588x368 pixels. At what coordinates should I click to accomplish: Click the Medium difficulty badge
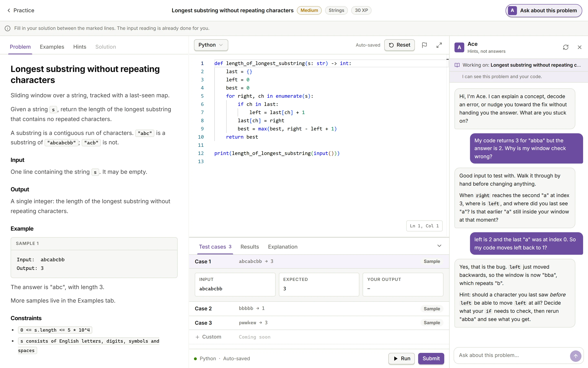point(309,10)
